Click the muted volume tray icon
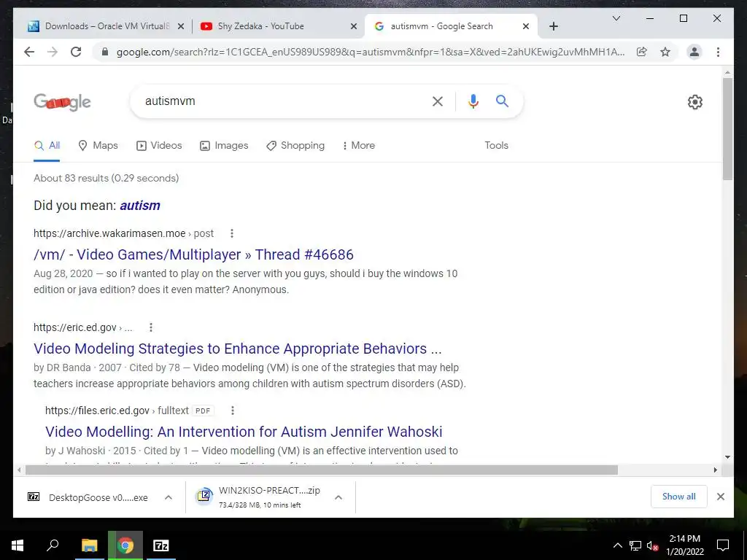The width and height of the screenshot is (747, 560). pyautogui.click(x=652, y=545)
